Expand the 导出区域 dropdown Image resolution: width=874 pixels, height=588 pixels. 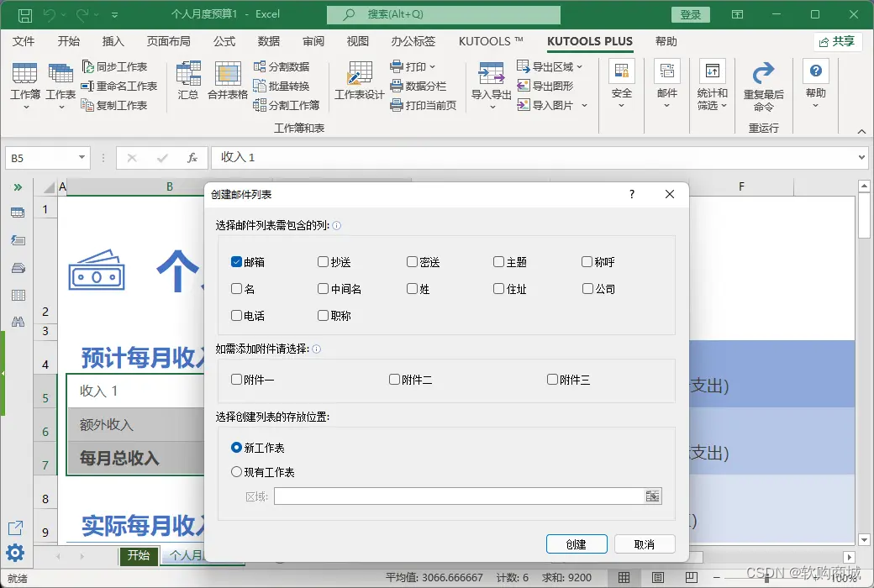pos(580,67)
